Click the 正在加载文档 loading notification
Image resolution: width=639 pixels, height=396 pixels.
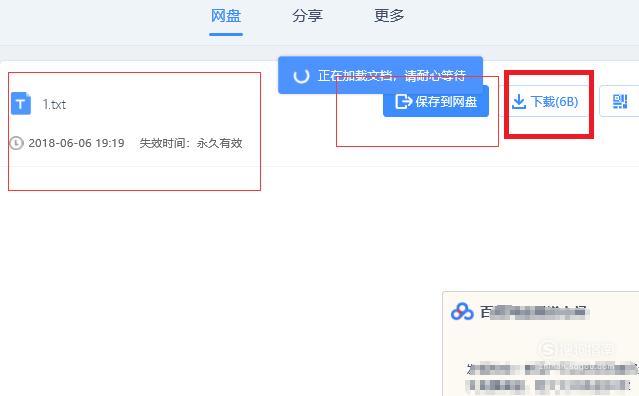pos(380,75)
